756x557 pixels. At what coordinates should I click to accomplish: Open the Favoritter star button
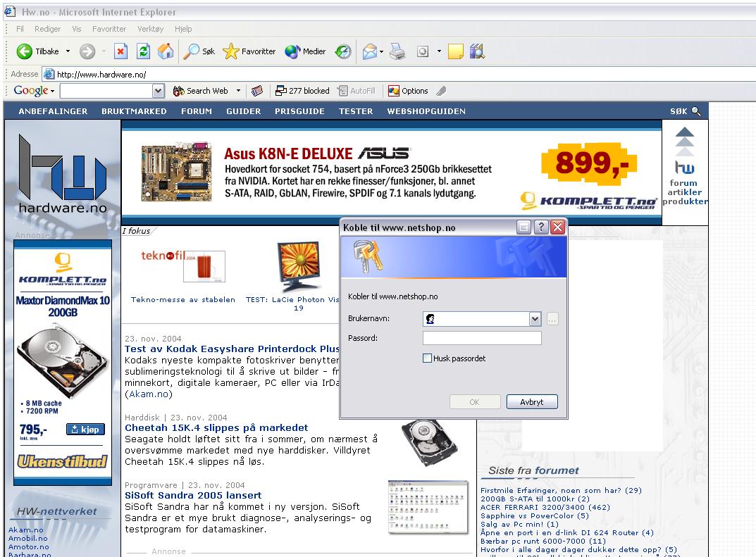coord(249,51)
